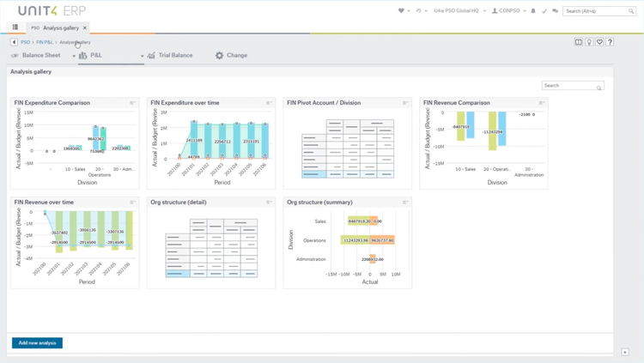This screenshot has height=363, width=644.
Task: Navigate to the FIN P&L breadcrumb
Action: 45,42
